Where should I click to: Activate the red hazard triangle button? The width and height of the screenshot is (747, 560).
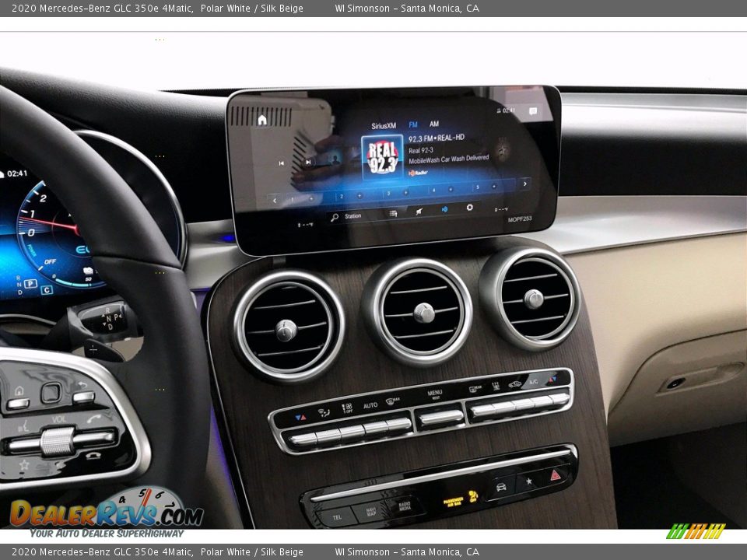point(556,475)
